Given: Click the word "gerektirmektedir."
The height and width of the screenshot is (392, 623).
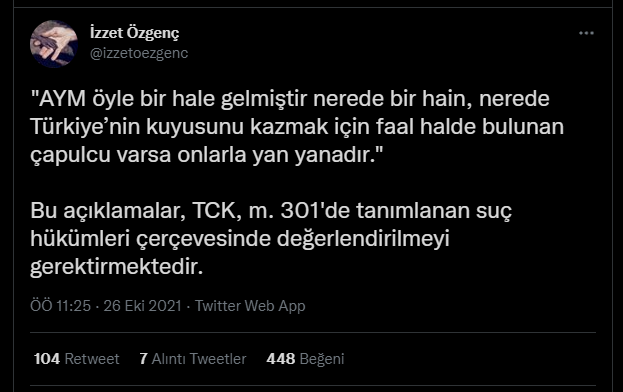Looking at the screenshot, I should click(x=117, y=266).
